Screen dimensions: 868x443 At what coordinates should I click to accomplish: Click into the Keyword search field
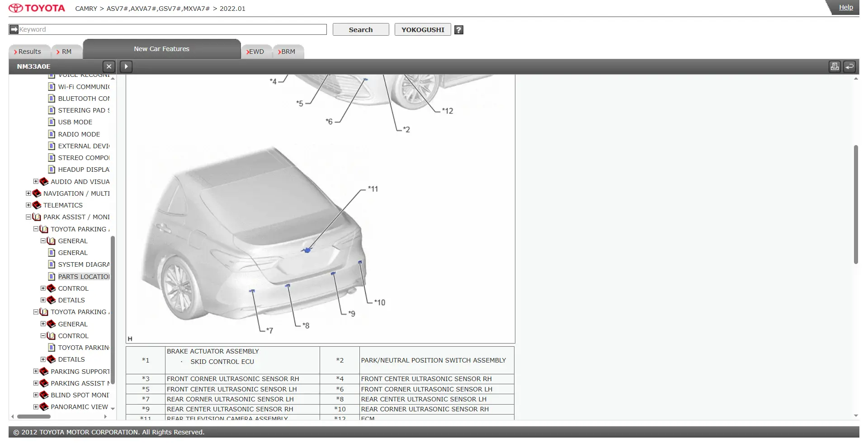pyautogui.click(x=172, y=29)
